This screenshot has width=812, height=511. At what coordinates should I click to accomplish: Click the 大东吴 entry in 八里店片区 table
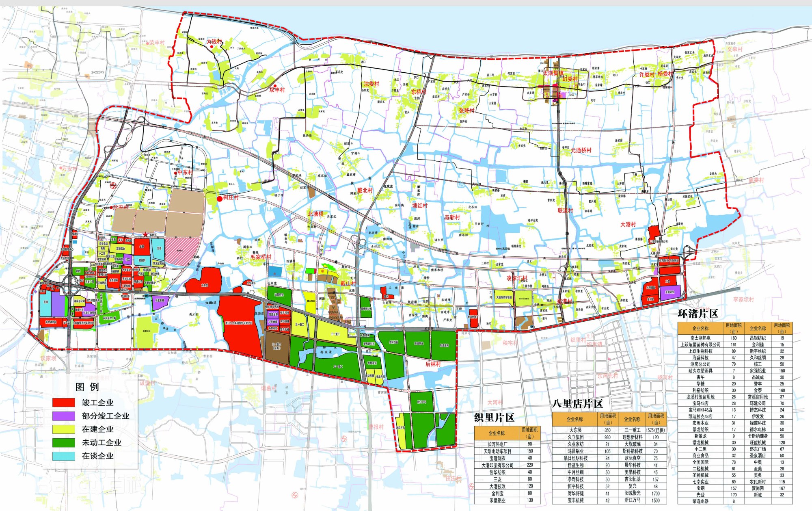click(x=575, y=430)
